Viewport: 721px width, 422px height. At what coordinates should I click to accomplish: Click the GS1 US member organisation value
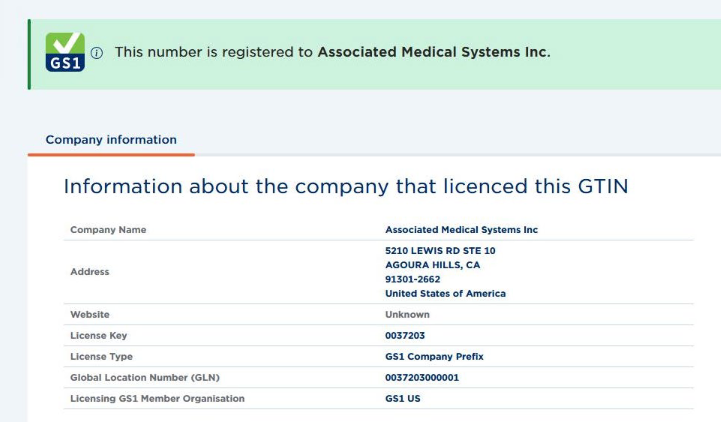coord(402,399)
